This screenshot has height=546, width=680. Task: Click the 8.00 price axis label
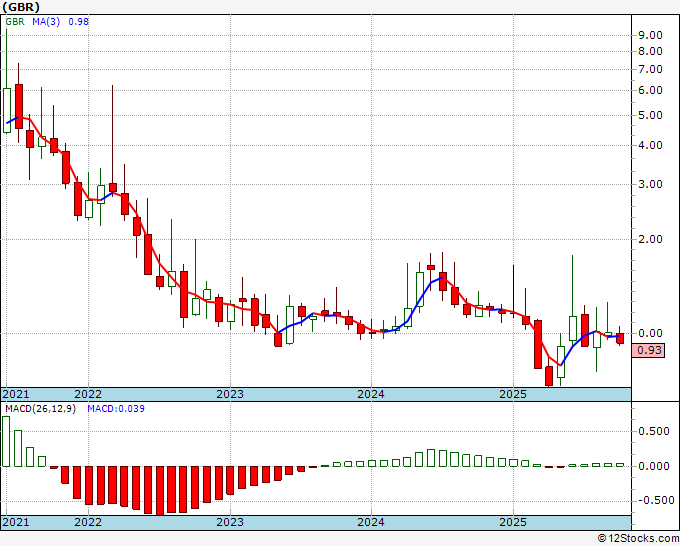(651, 52)
